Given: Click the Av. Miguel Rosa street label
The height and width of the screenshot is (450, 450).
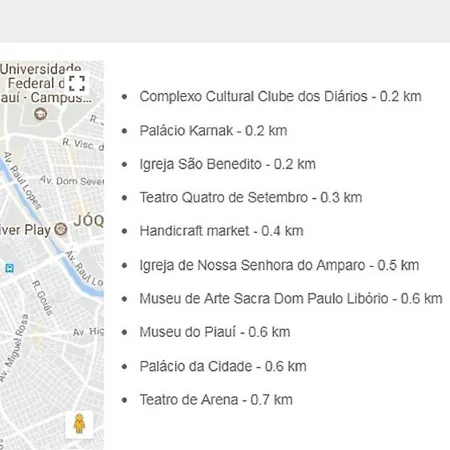Looking at the screenshot, I should coord(13,348).
